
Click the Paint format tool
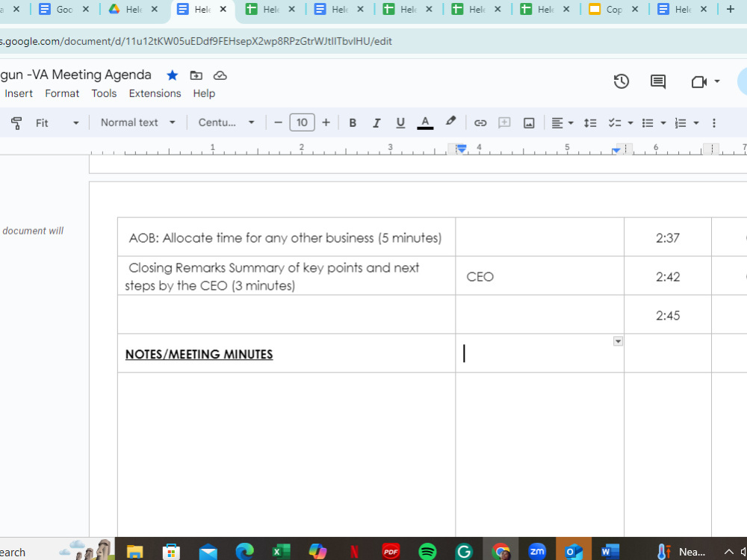click(x=16, y=123)
